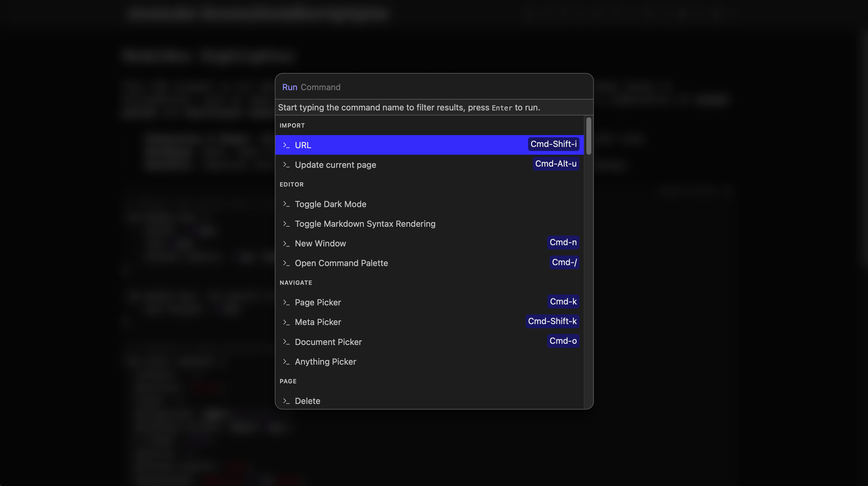Image resolution: width=868 pixels, height=486 pixels.
Task: Click the Cmd-o shortcut badge
Action: coord(563,341)
